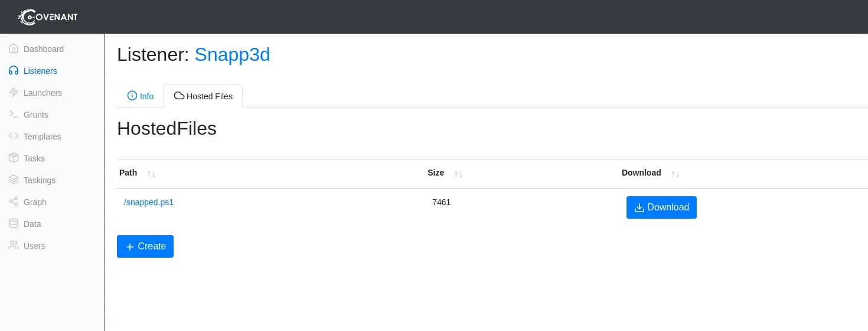Sort table by Path column arrows
This screenshot has width=868, height=331.
pyautogui.click(x=151, y=174)
